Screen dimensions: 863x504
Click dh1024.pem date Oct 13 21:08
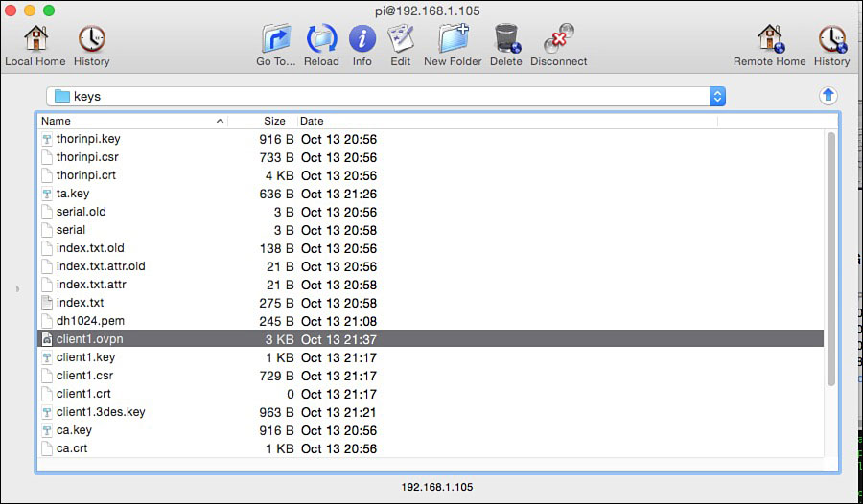[x=338, y=321]
